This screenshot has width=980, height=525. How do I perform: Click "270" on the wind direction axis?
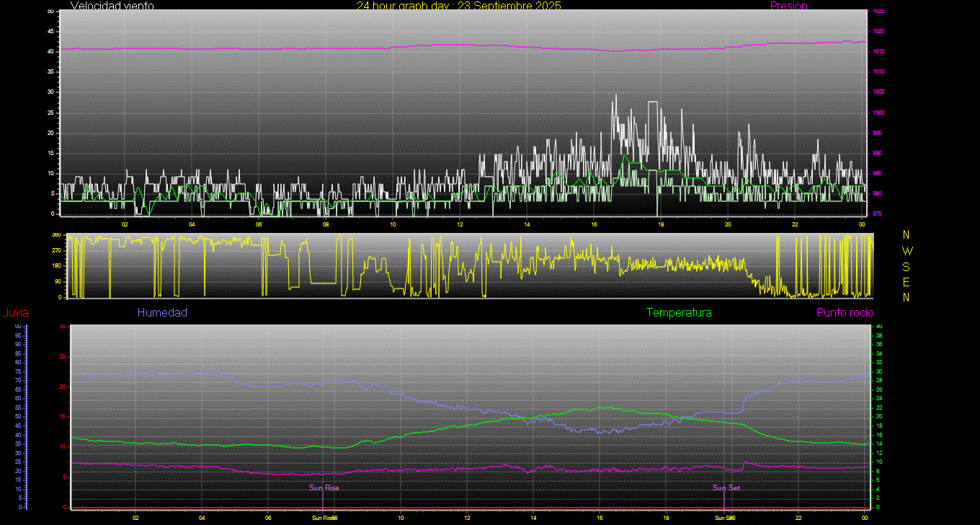[x=55, y=250]
